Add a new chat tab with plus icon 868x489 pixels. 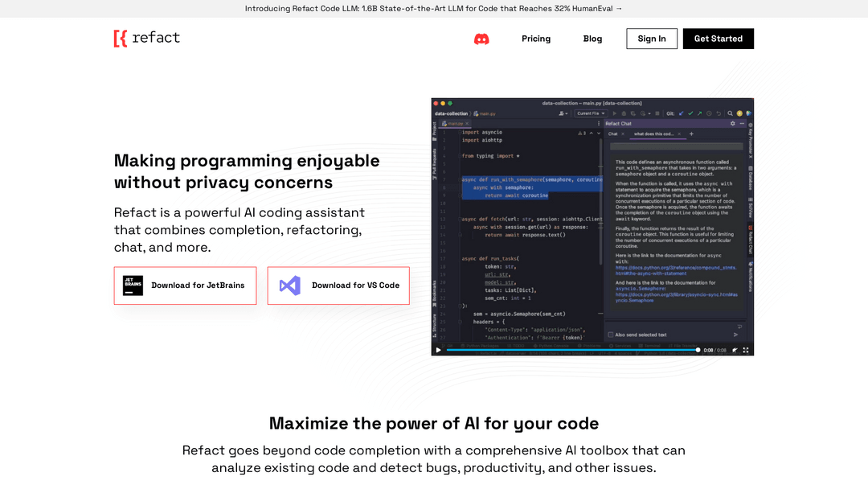(691, 134)
